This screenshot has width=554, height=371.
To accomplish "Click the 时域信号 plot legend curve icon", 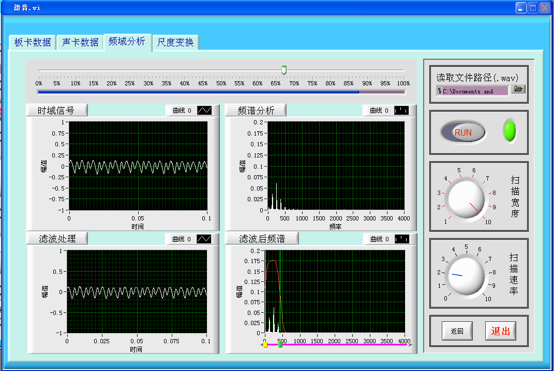I will coord(204,111).
